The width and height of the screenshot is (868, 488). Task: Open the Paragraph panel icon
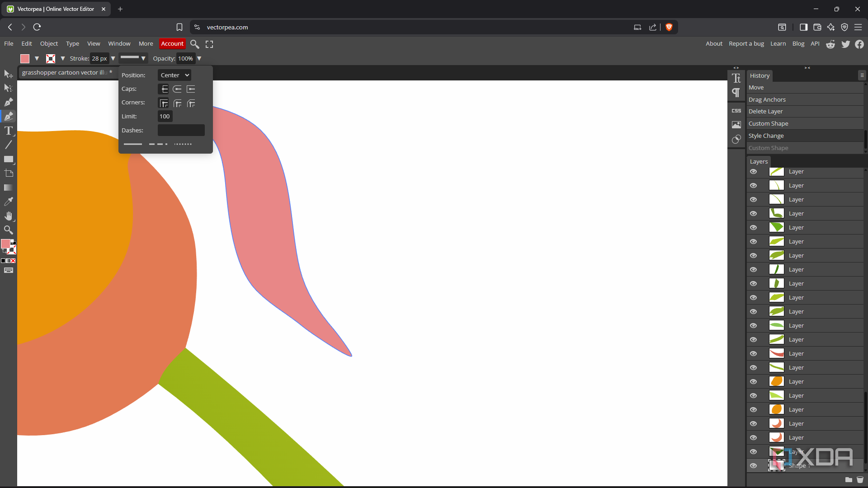pos(736,93)
